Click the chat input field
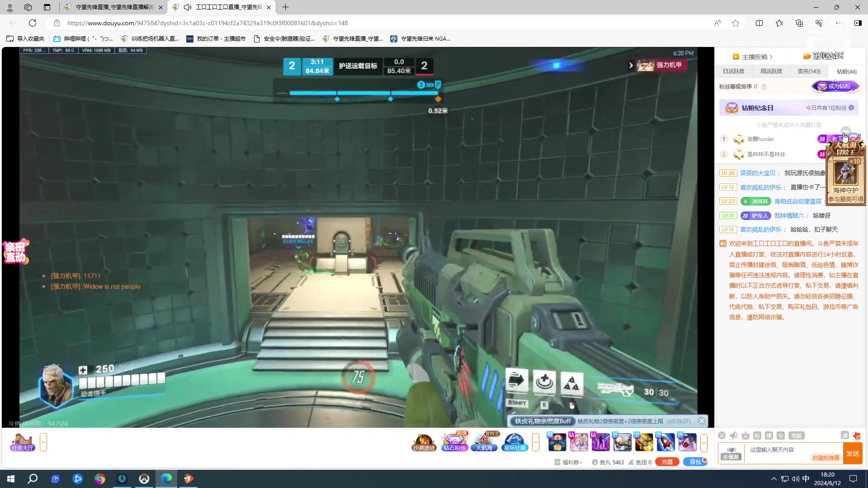This screenshot has height=488, width=868. pyautogui.click(x=793, y=453)
